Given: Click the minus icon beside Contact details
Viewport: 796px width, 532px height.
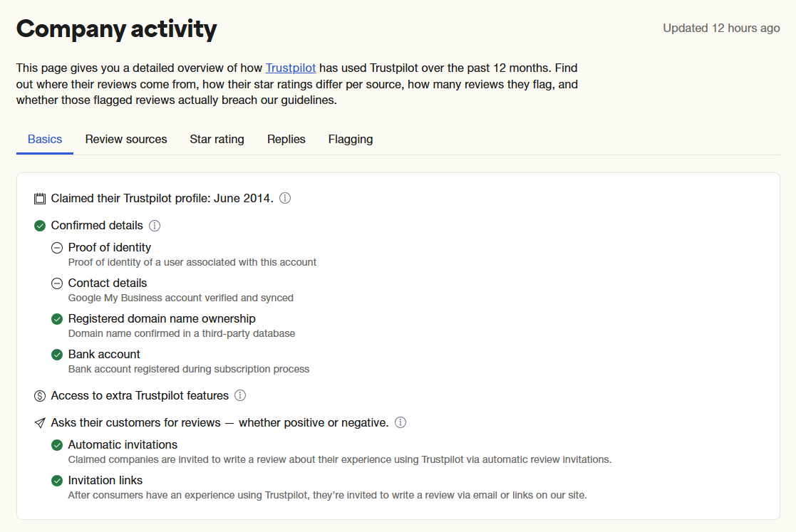Looking at the screenshot, I should [57, 283].
